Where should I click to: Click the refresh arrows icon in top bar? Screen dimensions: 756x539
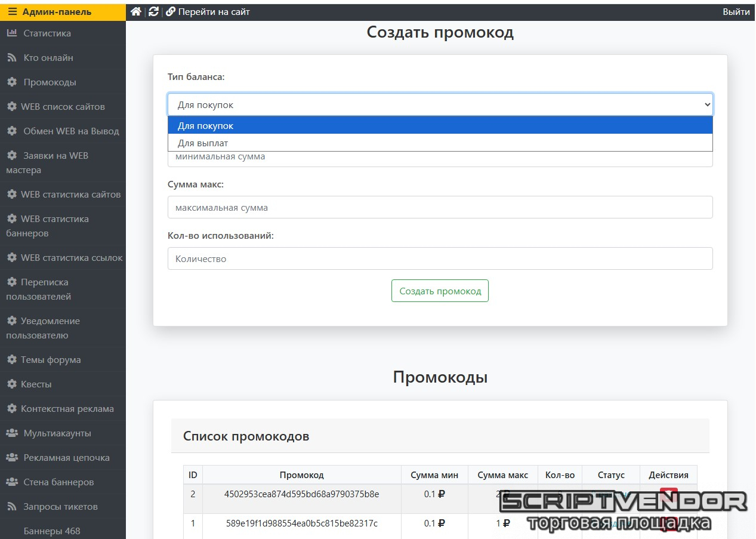(x=153, y=12)
